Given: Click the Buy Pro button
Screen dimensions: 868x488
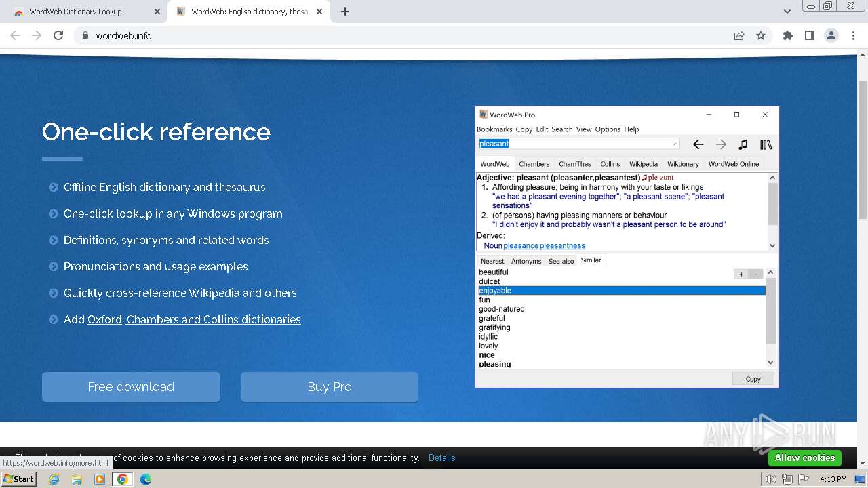Looking at the screenshot, I should click(330, 387).
